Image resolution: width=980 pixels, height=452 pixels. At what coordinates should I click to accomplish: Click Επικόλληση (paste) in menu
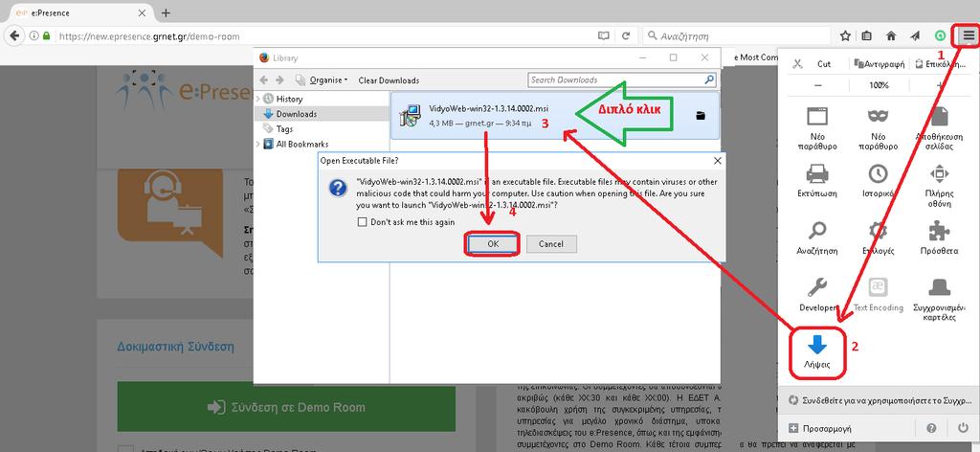[942, 64]
